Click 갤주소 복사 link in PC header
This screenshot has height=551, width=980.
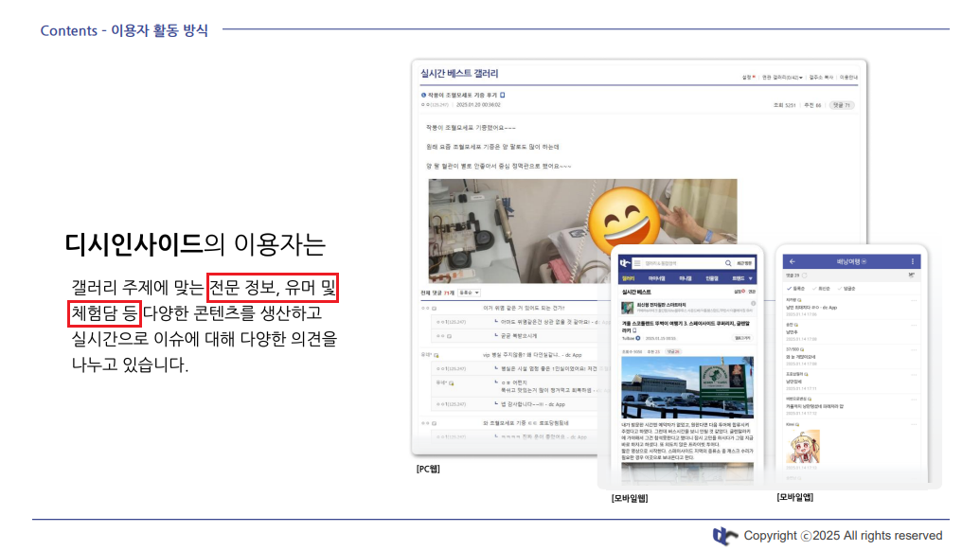(x=821, y=78)
